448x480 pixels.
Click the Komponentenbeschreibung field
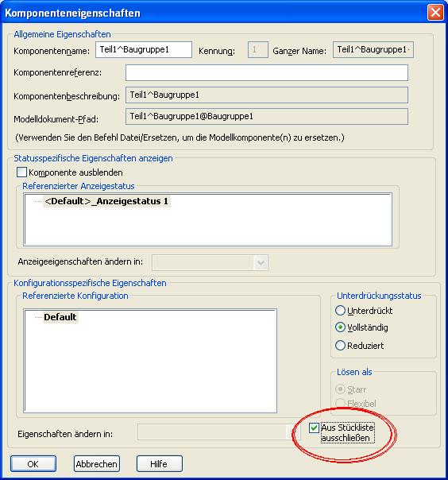tap(267, 95)
